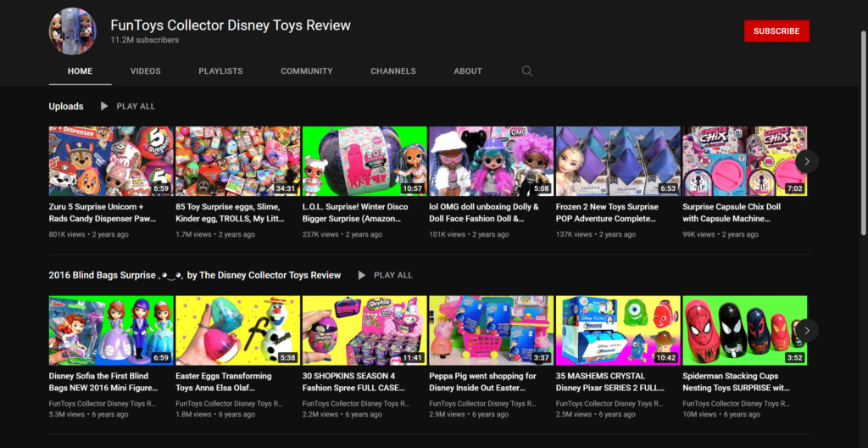Show next videos in the Uploads row
This screenshot has width=868, height=448.
pyautogui.click(x=807, y=161)
